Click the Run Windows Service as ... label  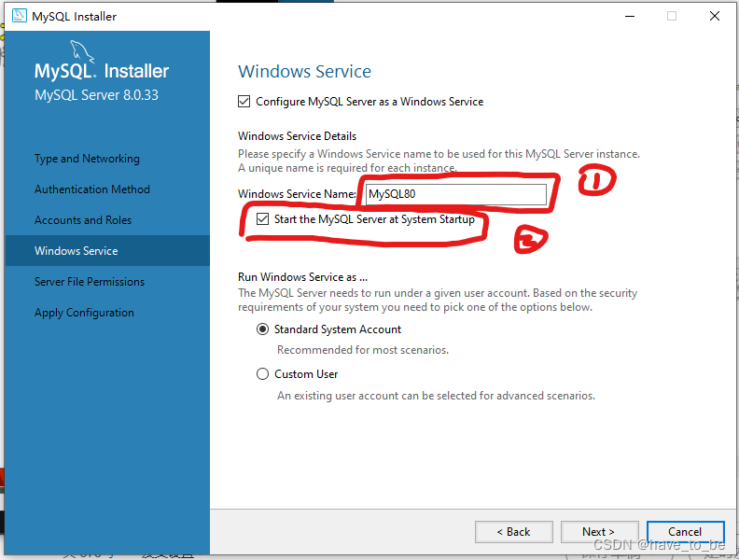click(x=302, y=276)
